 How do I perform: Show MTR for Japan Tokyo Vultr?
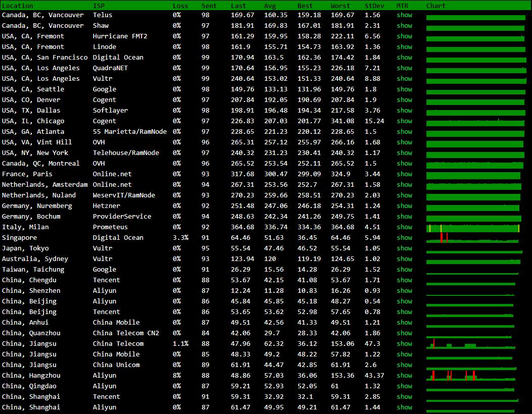tap(404, 248)
